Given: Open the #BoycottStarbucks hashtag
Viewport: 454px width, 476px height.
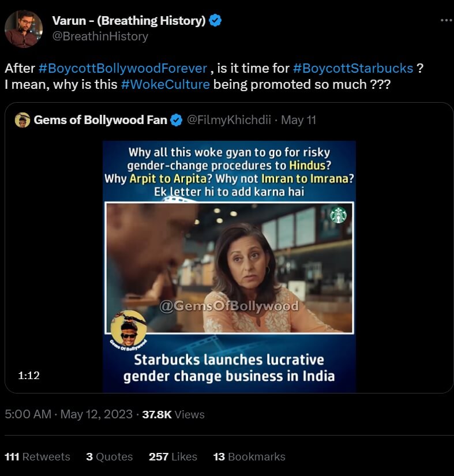Looking at the screenshot, I should [352, 68].
